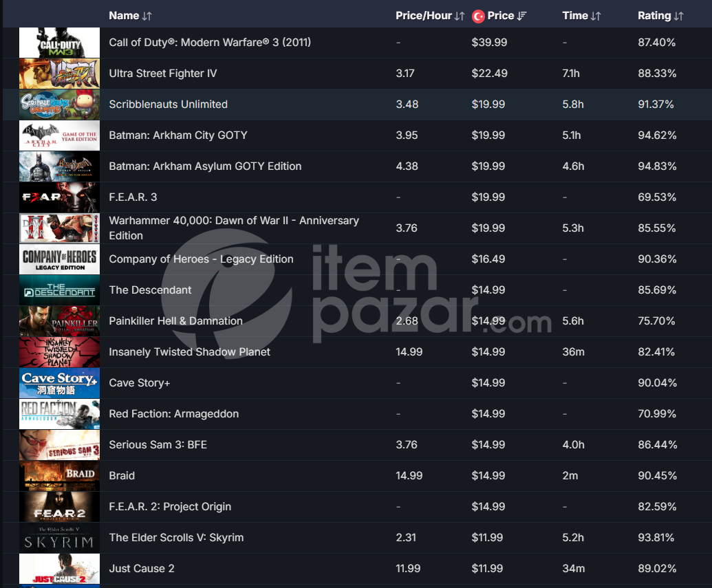Open Ultra Street Fighter IV cover thumbnail
This screenshot has width=712, height=588.
[59, 74]
